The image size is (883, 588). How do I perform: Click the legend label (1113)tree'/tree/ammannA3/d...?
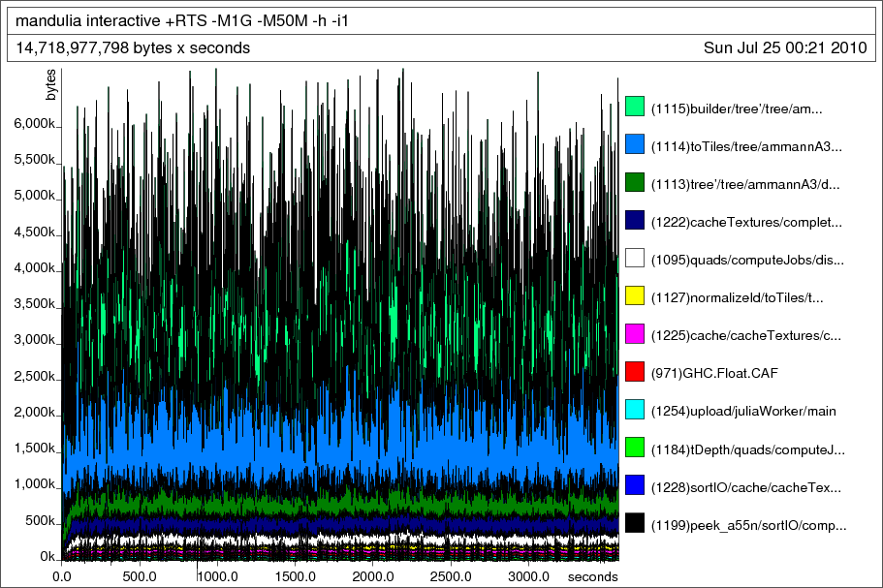[x=745, y=185]
